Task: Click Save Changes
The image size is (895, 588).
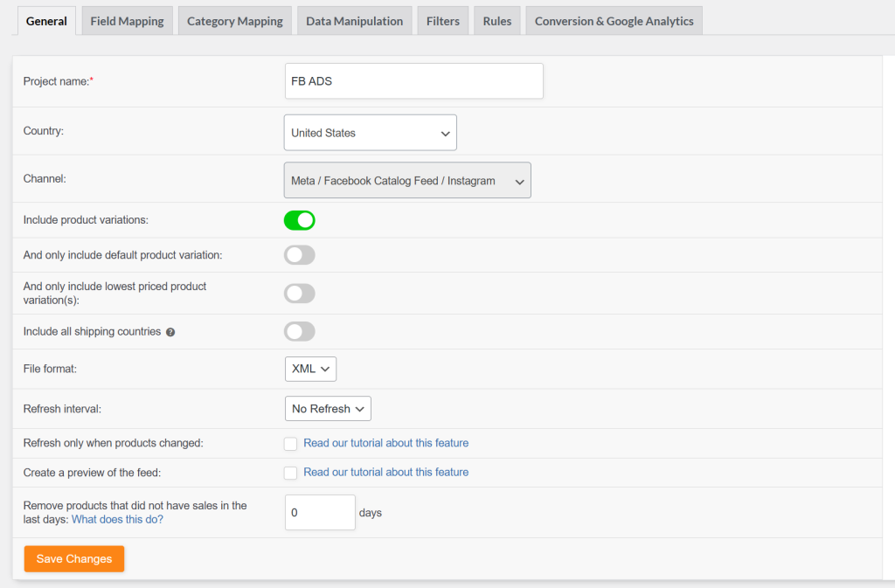Action: pos(73,558)
